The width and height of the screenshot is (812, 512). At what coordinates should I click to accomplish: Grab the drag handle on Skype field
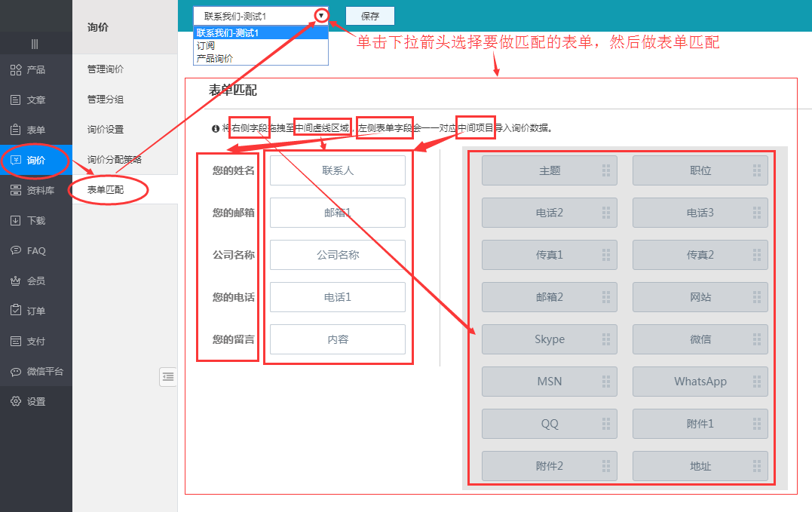click(x=606, y=339)
